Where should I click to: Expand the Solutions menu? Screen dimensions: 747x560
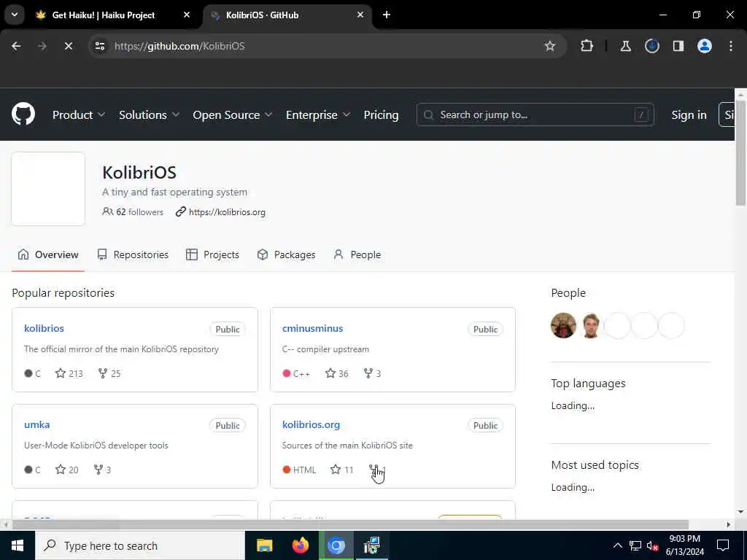(149, 114)
